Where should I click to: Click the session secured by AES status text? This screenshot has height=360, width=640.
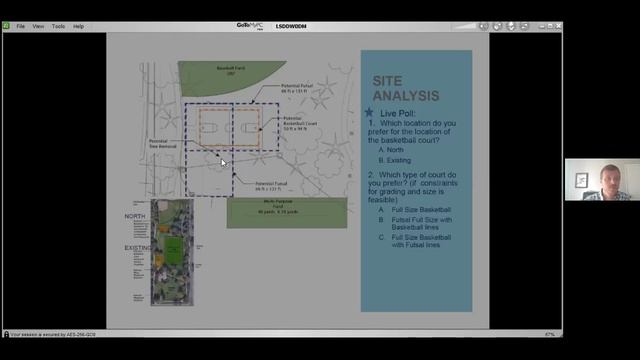click(x=53, y=334)
